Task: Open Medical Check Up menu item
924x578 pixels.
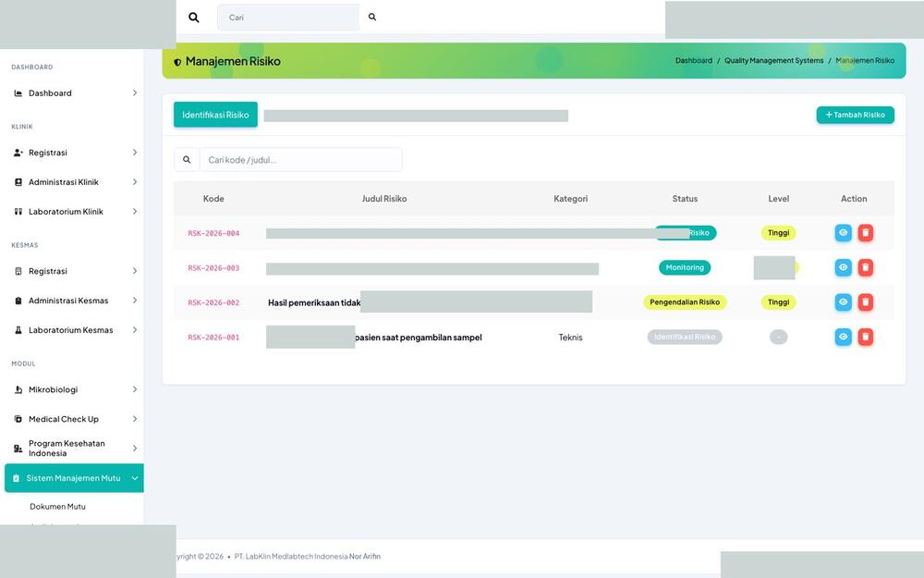Action: [74, 419]
